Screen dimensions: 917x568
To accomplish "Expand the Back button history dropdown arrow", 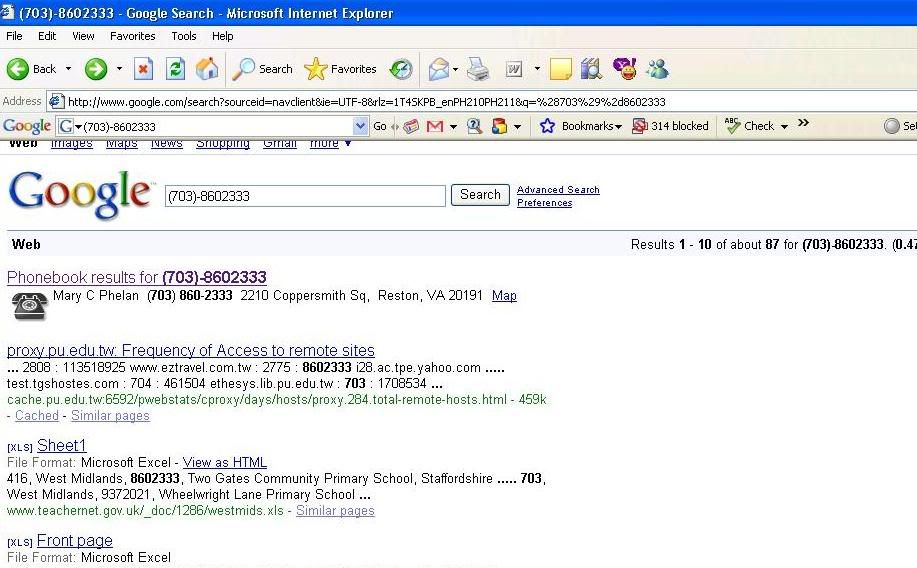I will coord(69,69).
